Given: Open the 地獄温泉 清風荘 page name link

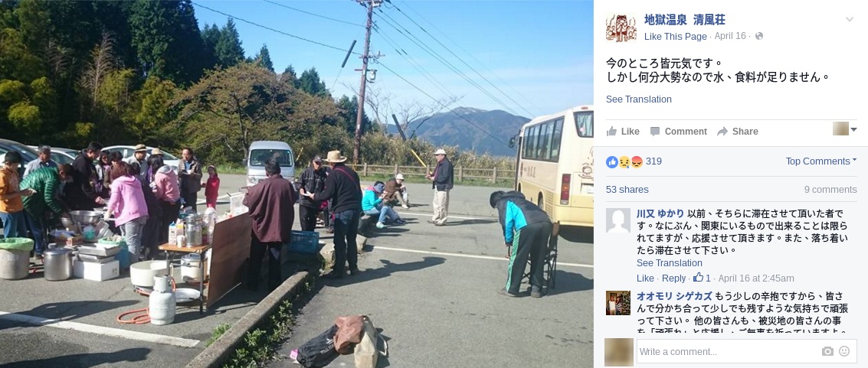Looking at the screenshot, I should 684,20.
